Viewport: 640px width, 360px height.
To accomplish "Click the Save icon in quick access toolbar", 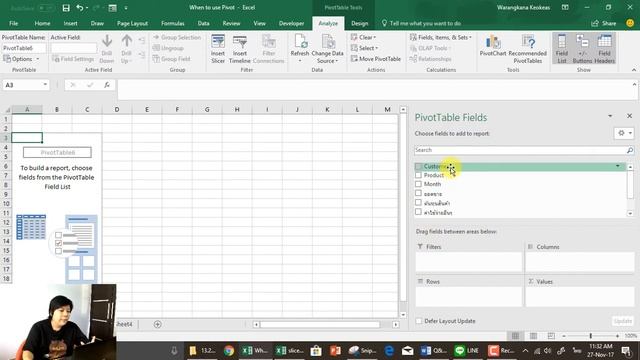I will click(x=66, y=8).
